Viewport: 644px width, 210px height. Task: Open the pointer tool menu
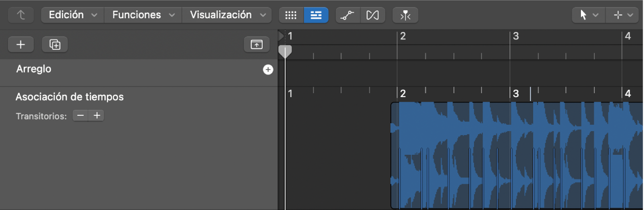point(588,15)
